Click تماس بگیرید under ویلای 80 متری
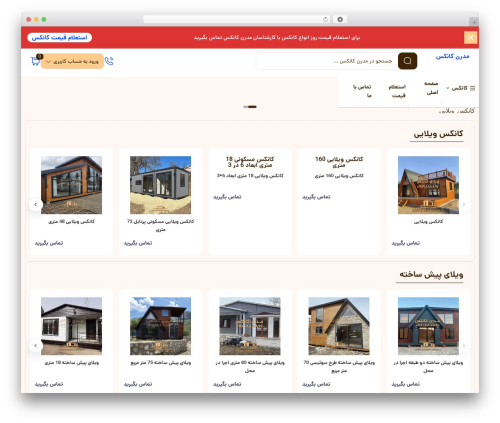Screen dimensions: 500x423 227,384
